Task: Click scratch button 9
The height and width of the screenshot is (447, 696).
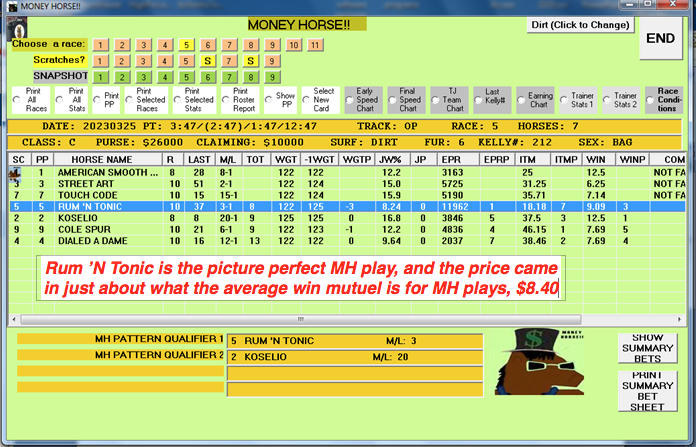Action: pos(272,61)
